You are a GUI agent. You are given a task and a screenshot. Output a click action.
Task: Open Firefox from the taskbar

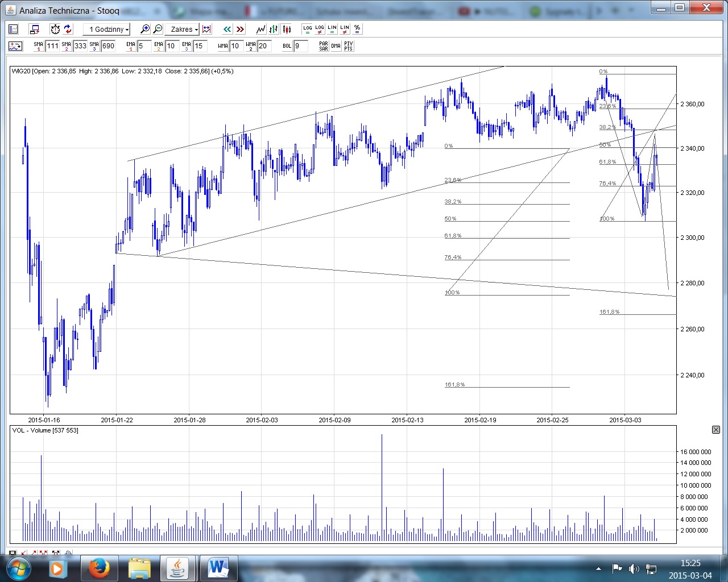tap(99, 568)
